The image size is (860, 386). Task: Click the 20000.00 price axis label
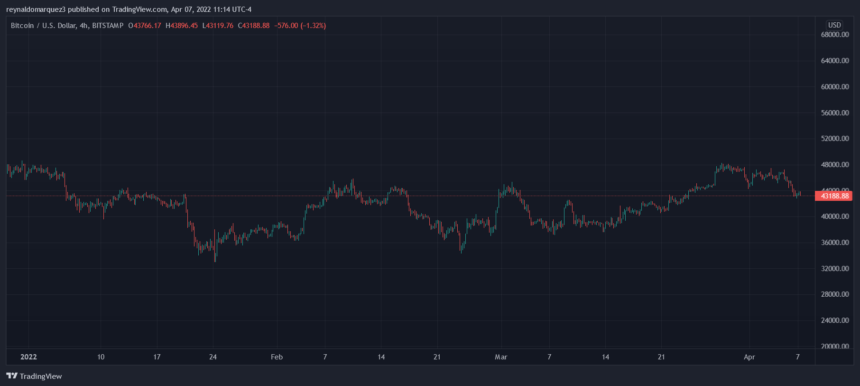[835, 347]
